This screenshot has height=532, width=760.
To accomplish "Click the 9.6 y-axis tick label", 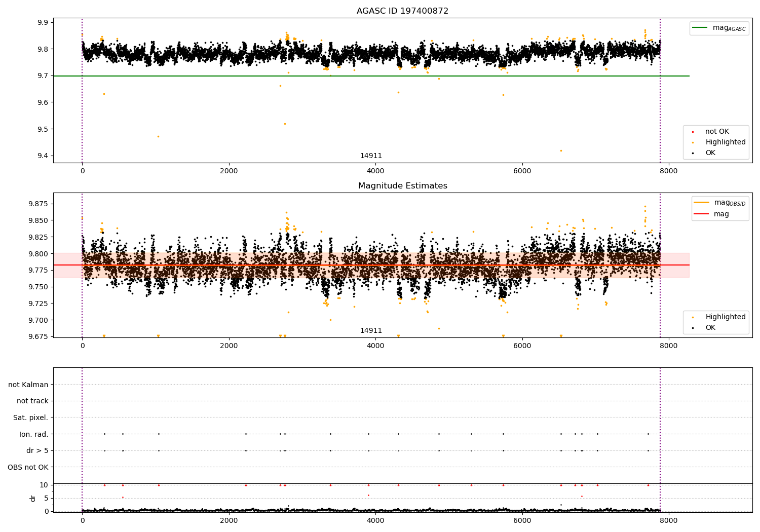I will pos(43,102).
